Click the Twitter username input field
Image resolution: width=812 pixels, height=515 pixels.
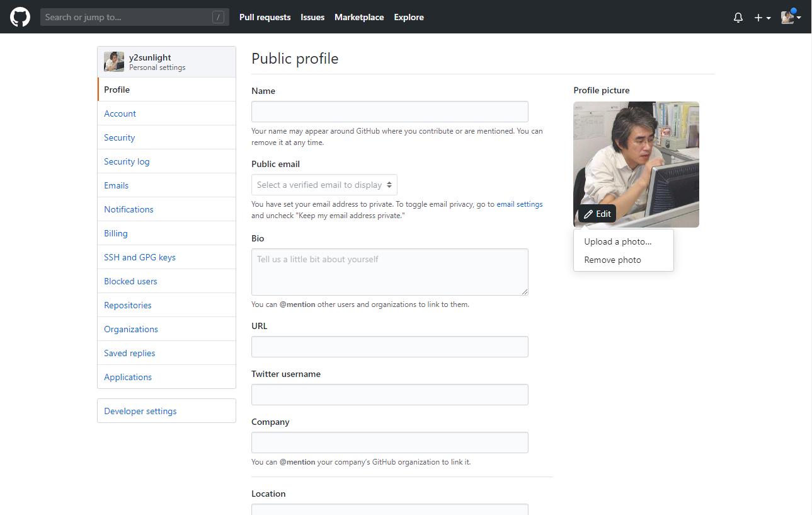[389, 395]
